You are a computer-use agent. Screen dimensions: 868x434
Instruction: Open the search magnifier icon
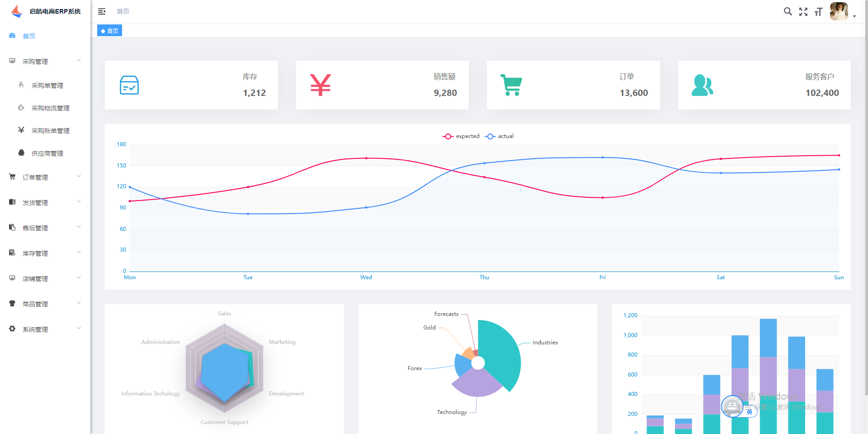[788, 11]
